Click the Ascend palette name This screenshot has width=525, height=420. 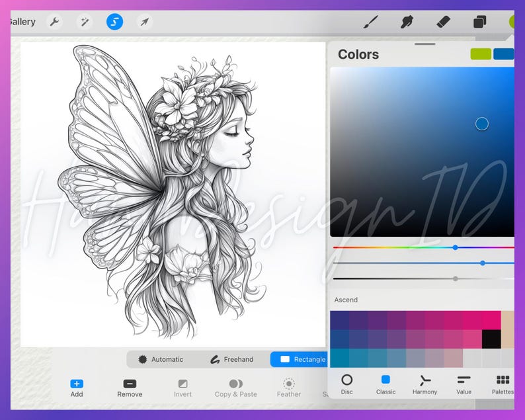[x=346, y=300]
